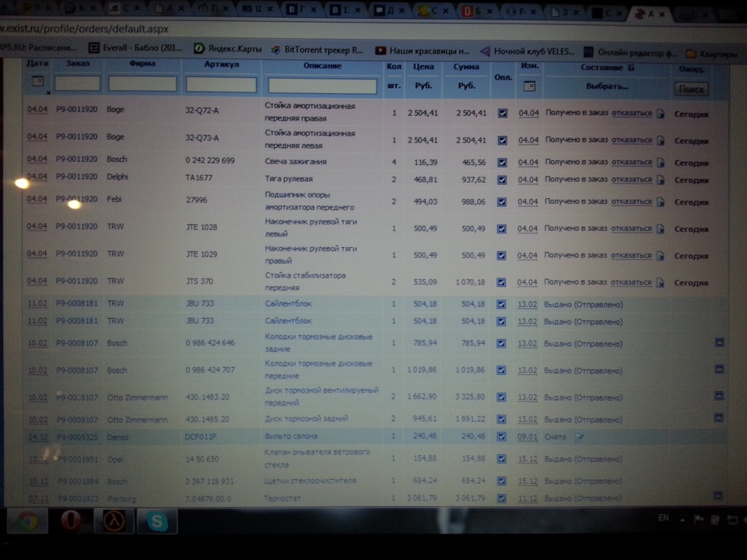The height and width of the screenshot is (560, 747).
Task: Click the Фирма filter input field
Action: (142, 83)
